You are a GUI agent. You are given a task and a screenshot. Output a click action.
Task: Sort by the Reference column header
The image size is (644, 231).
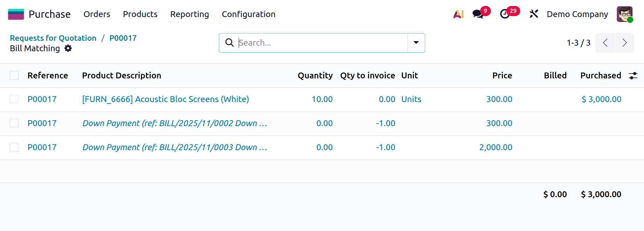[48, 76]
